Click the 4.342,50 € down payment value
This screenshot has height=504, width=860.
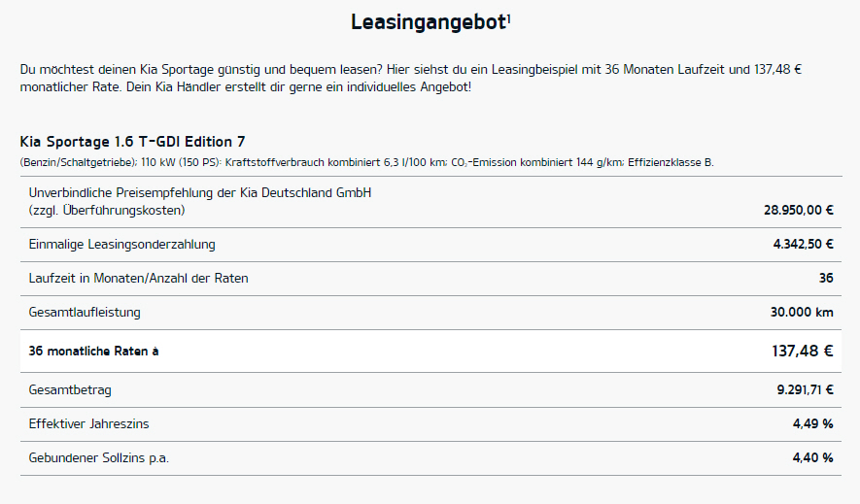[803, 245]
